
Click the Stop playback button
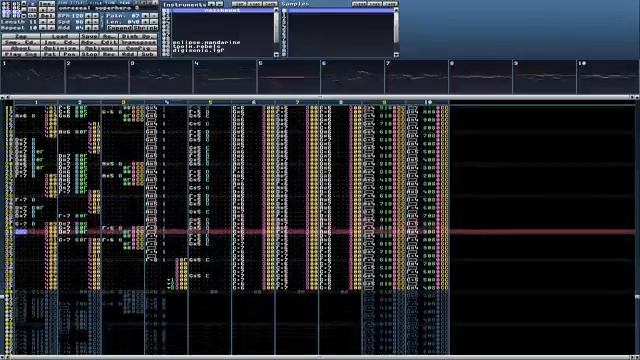(89, 54)
